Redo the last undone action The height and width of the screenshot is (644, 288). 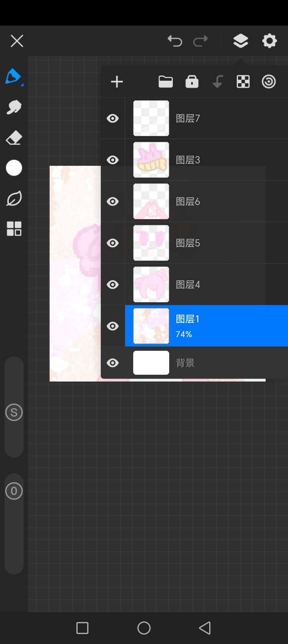click(x=200, y=41)
